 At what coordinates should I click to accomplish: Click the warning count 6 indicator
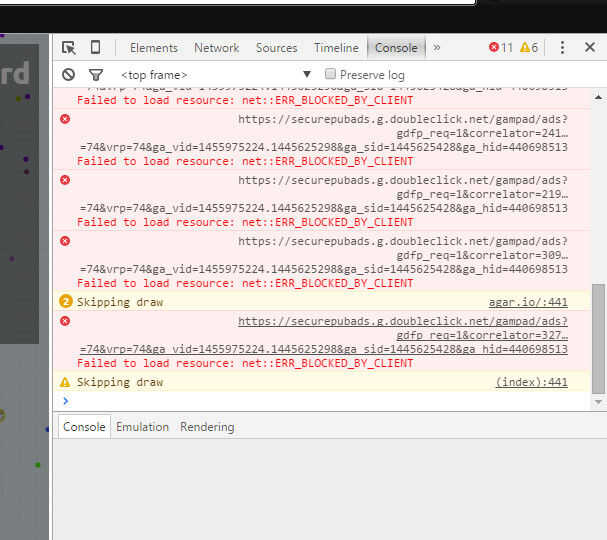point(529,48)
